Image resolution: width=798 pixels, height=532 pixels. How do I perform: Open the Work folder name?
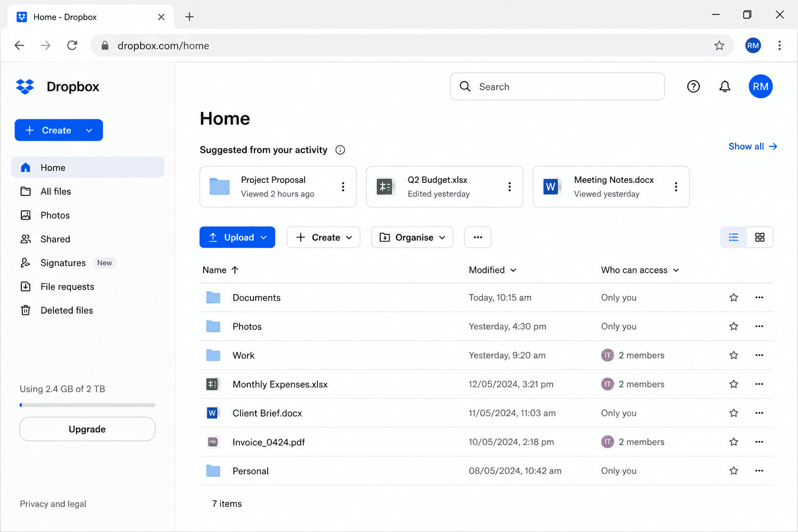(x=244, y=356)
